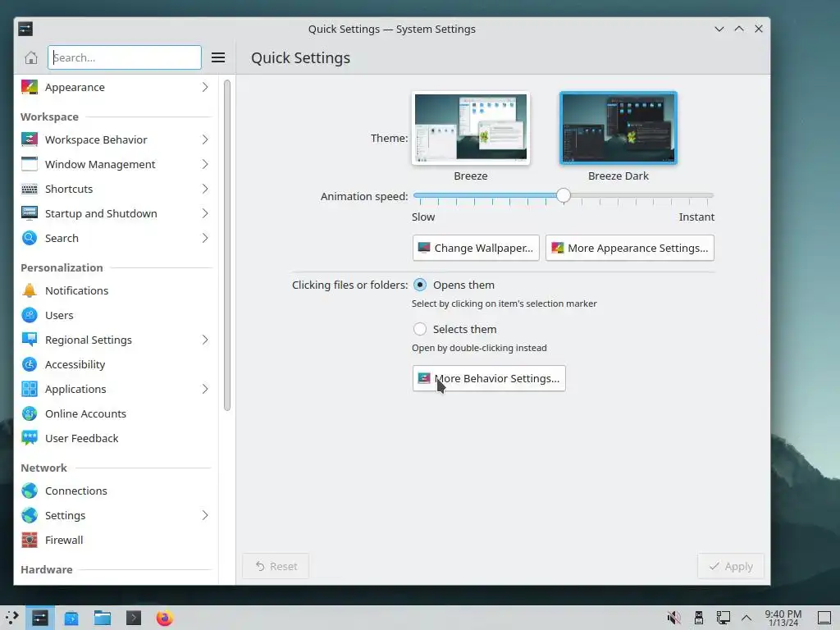Open the Users settings entry
Image resolution: width=840 pixels, height=630 pixels.
[x=116, y=315]
